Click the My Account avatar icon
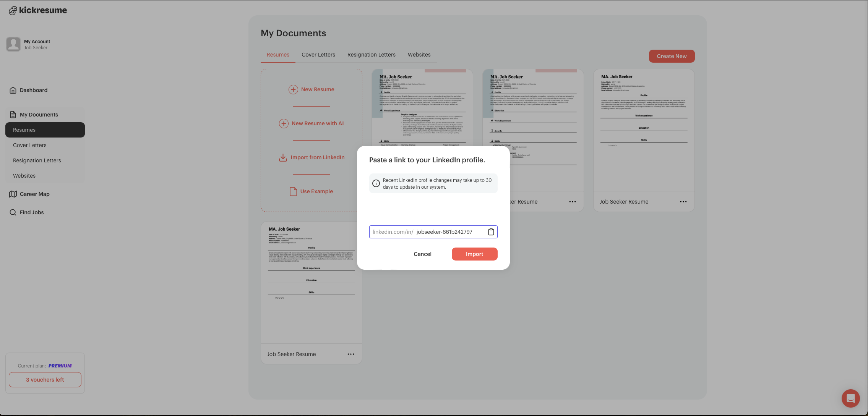Image resolution: width=868 pixels, height=416 pixels. point(13,44)
